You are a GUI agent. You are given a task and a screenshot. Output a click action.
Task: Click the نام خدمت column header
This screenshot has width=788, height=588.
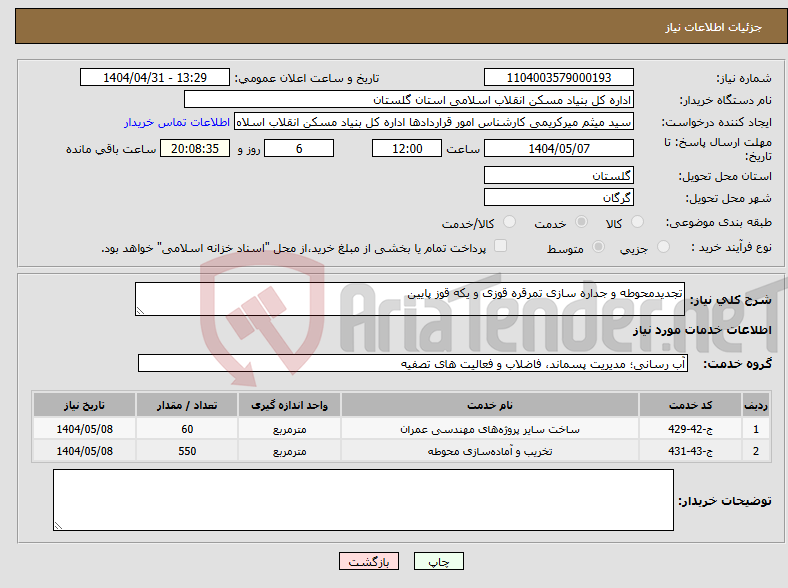[489, 405]
